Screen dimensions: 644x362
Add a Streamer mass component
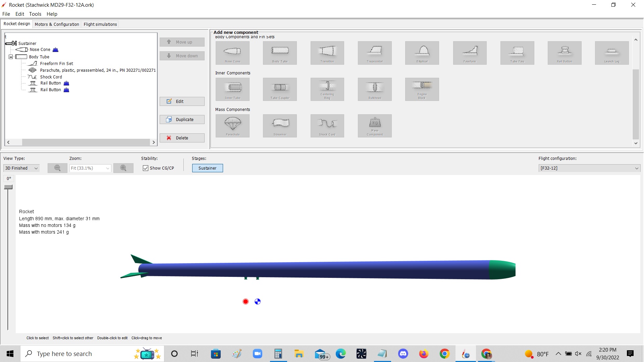coord(280,126)
